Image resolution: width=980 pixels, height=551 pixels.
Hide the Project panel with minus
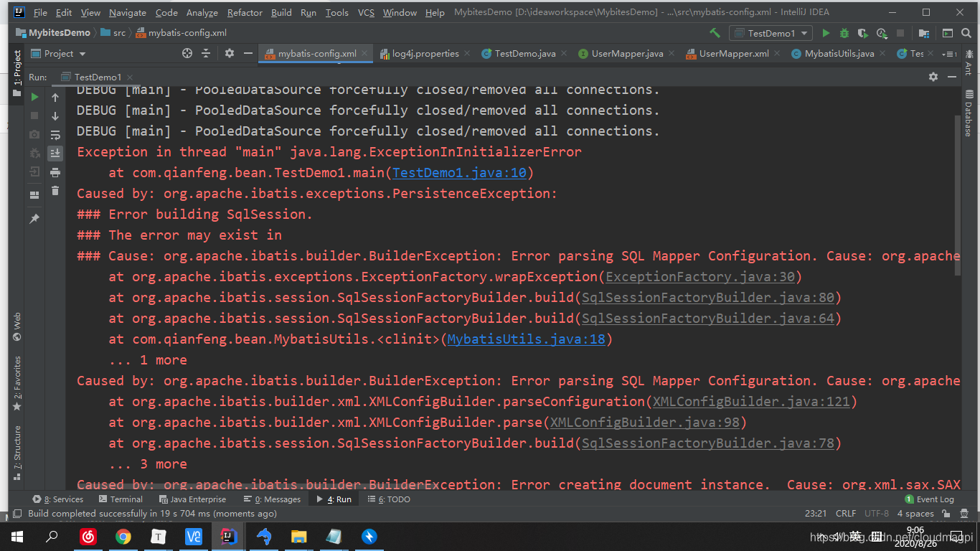pyautogui.click(x=248, y=53)
